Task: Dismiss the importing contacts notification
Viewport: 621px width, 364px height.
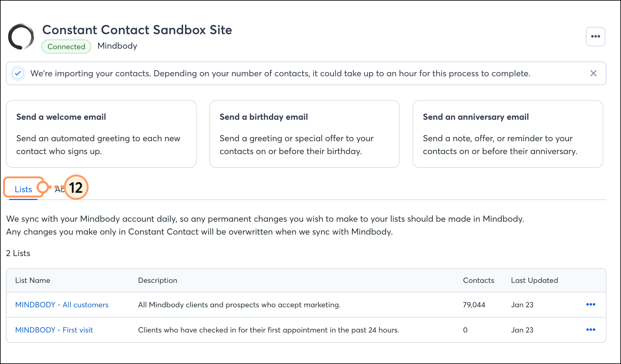Action: [593, 73]
